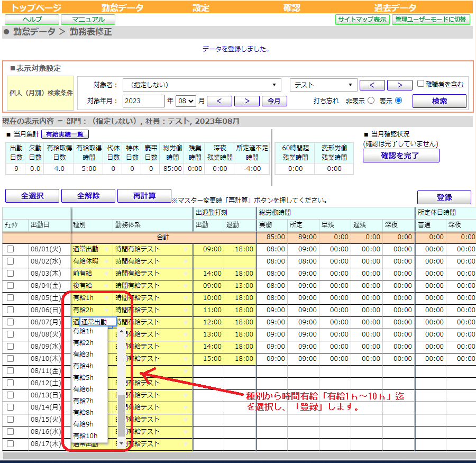476x463 pixels.
Task: Check the box for 08/14(月)
Action: click(x=11, y=407)
